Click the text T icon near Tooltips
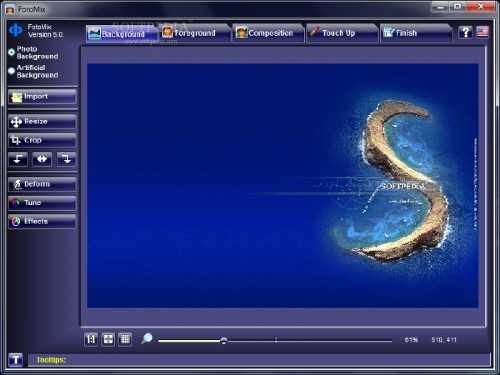The height and width of the screenshot is (375, 500). coord(15,360)
